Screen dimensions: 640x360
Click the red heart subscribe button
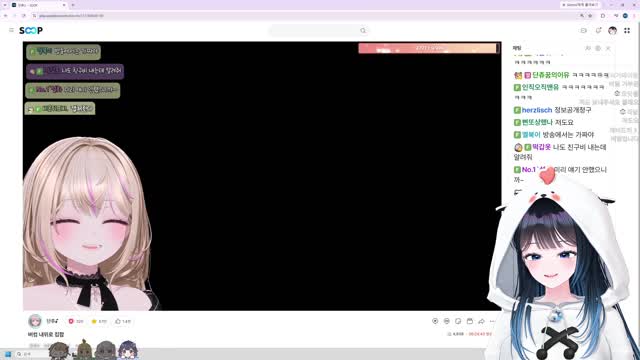coord(76,321)
